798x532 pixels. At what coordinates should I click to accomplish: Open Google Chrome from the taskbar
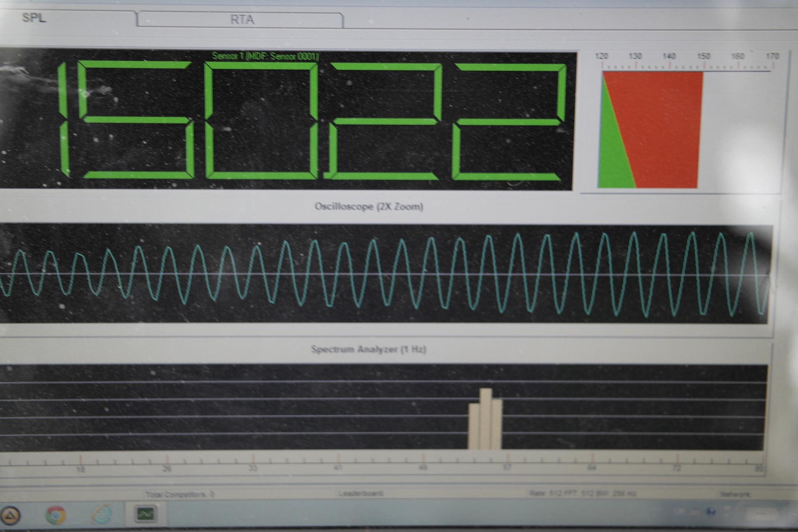point(56,515)
